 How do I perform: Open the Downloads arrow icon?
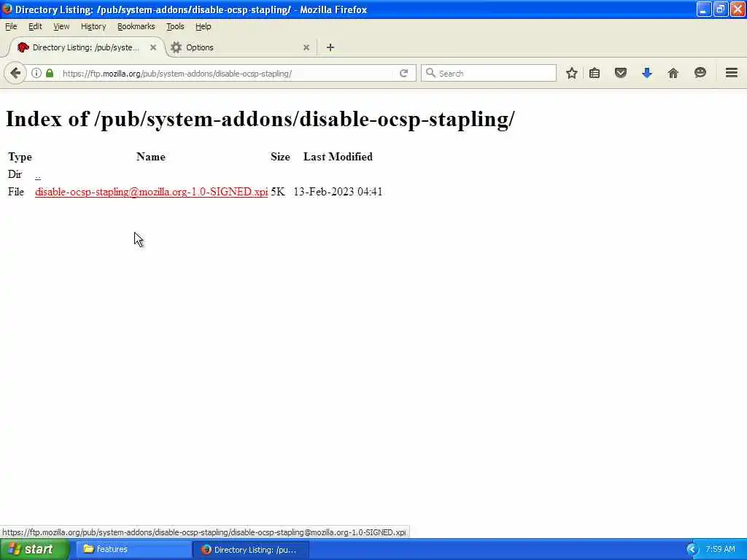tap(646, 73)
